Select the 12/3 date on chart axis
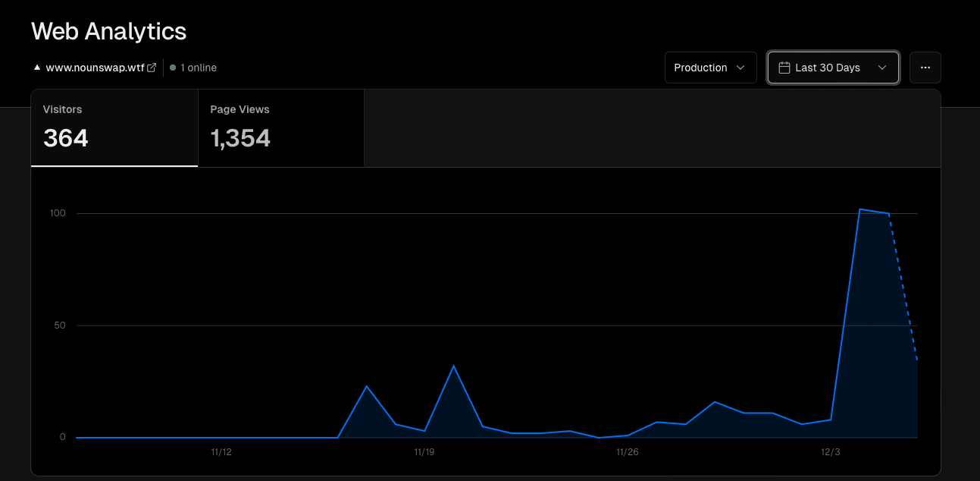980x481 pixels. [x=831, y=452]
